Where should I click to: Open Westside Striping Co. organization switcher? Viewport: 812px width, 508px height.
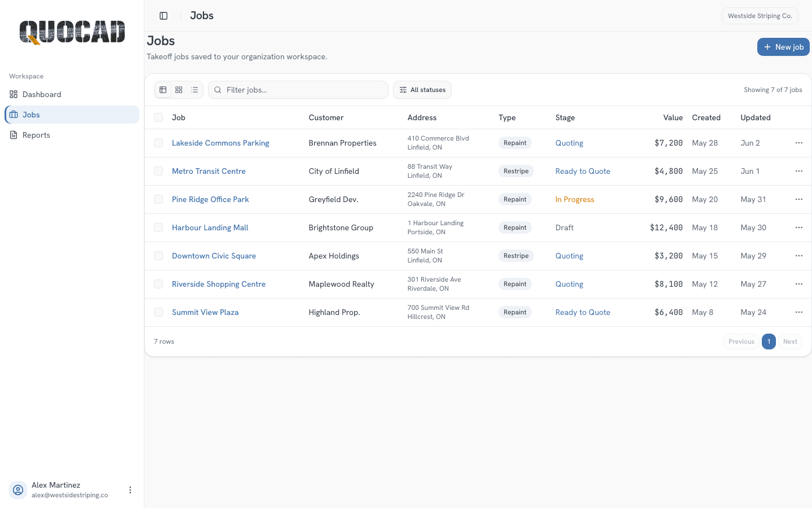point(760,16)
